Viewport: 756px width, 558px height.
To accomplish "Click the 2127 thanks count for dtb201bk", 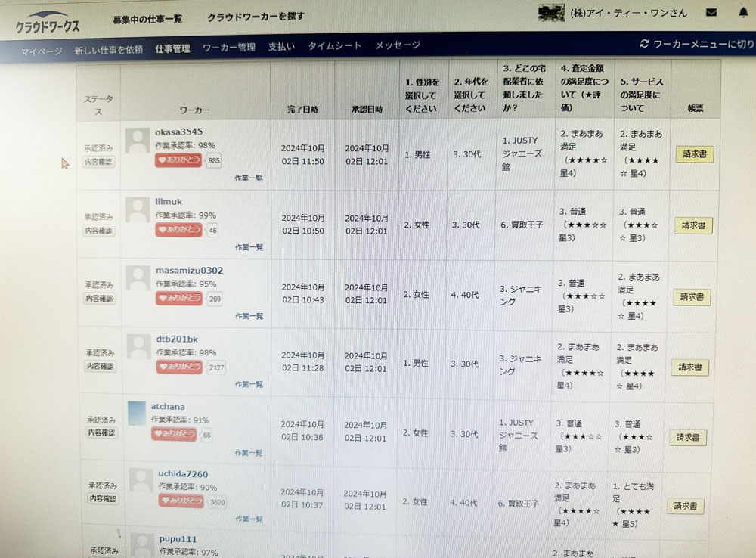I will pos(216,367).
